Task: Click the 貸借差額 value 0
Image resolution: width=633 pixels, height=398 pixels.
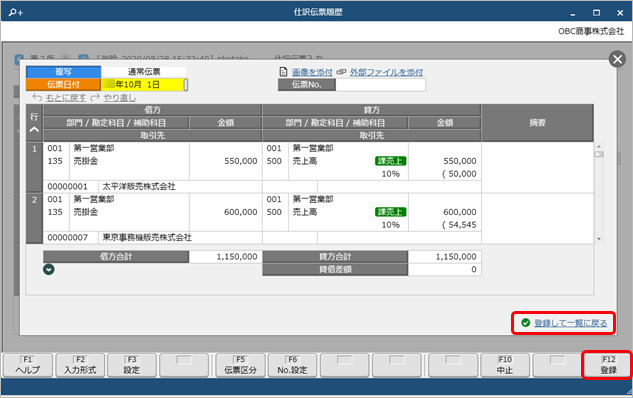Action: 444,270
